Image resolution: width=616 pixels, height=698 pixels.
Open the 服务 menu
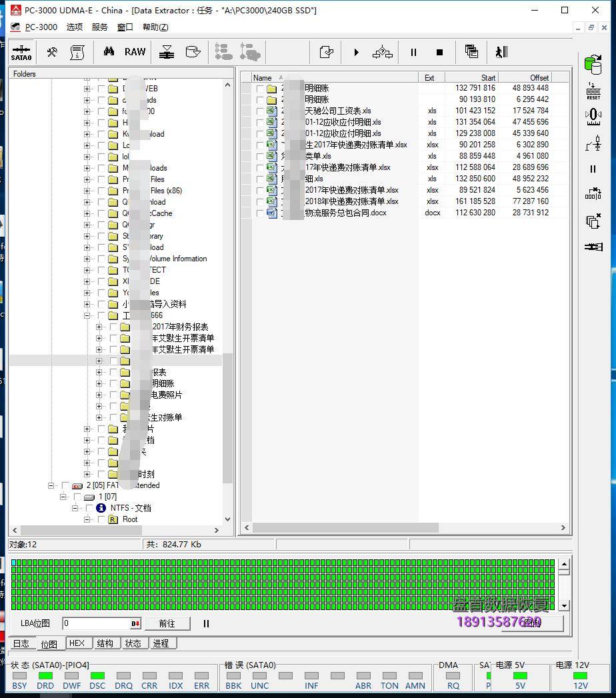(99, 27)
